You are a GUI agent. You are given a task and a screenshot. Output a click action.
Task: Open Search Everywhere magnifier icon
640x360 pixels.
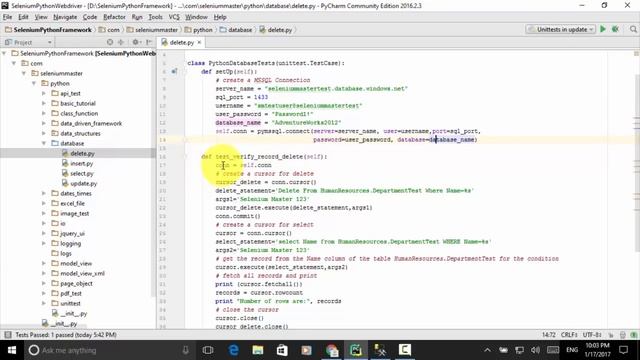pyautogui.click(x=633, y=29)
